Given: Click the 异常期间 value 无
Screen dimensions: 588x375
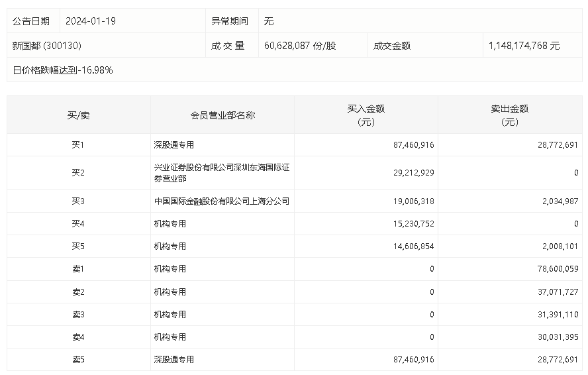Looking at the screenshot, I should click(x=269, y=21).
